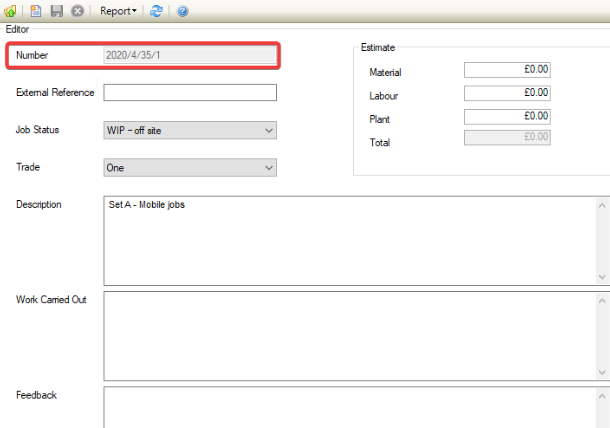Image resolution: width=610 pixels, height=428 pixels.
Task: Click the save floppy disk icon
Action: pyautogui.click(x=56, y=11)
